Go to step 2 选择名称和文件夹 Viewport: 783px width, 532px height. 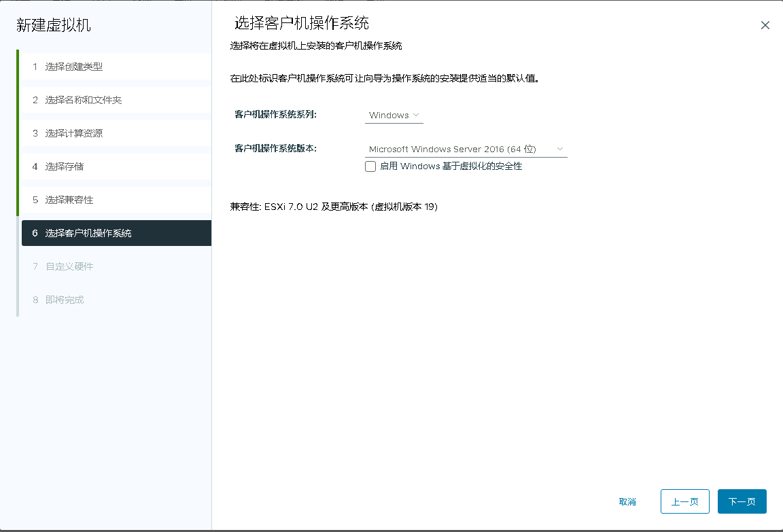(x=84, y=100)
